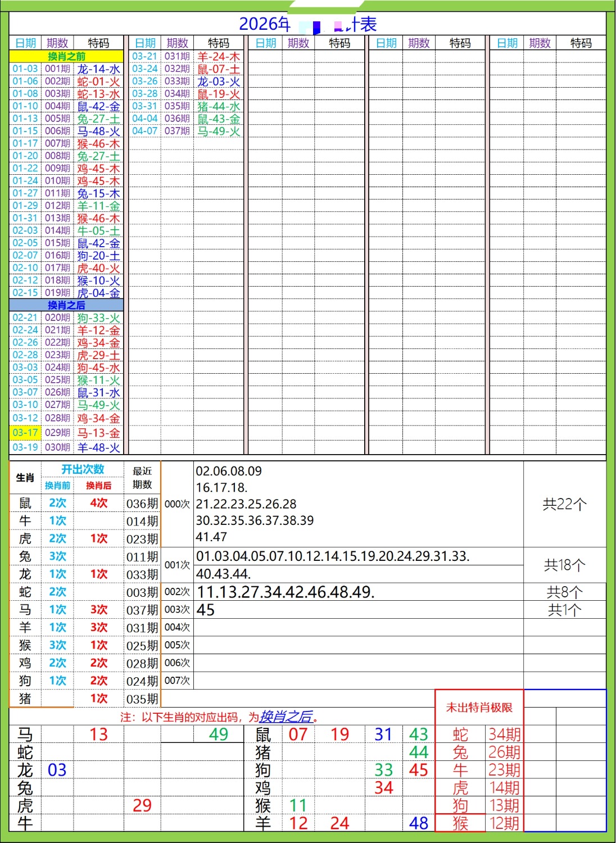Select the blue 换肖之后 section header
The image size is (616, 843).
click(66, 305)
